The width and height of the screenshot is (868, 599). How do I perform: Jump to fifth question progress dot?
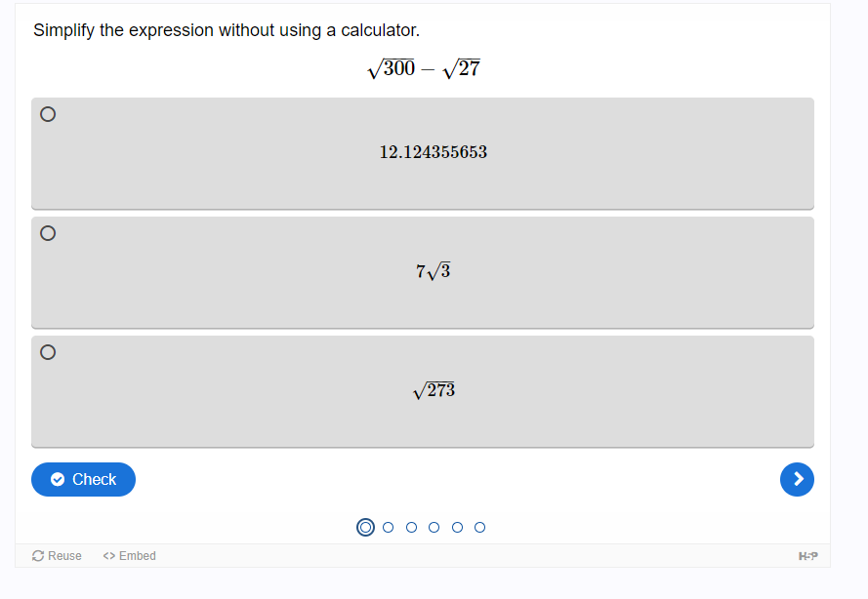[x=457, y=527]
